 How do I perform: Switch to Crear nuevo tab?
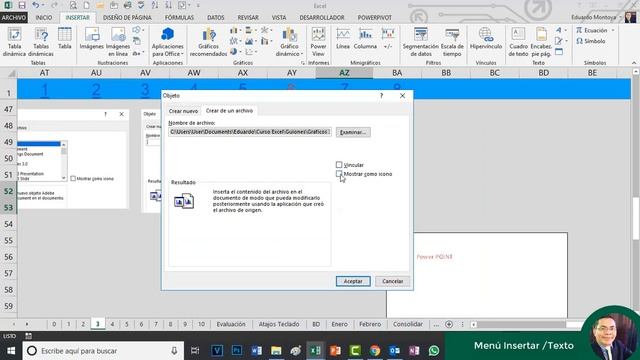(183, 111)
